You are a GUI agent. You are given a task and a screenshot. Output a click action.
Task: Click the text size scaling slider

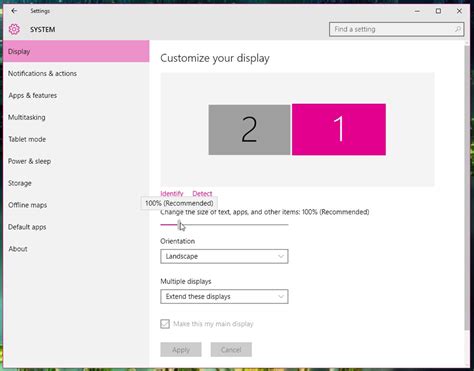224,225
